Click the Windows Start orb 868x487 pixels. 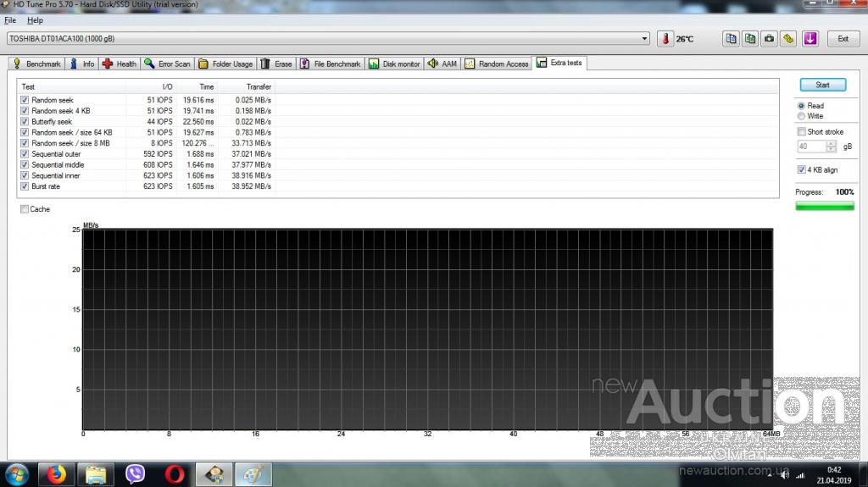point(17,475)
